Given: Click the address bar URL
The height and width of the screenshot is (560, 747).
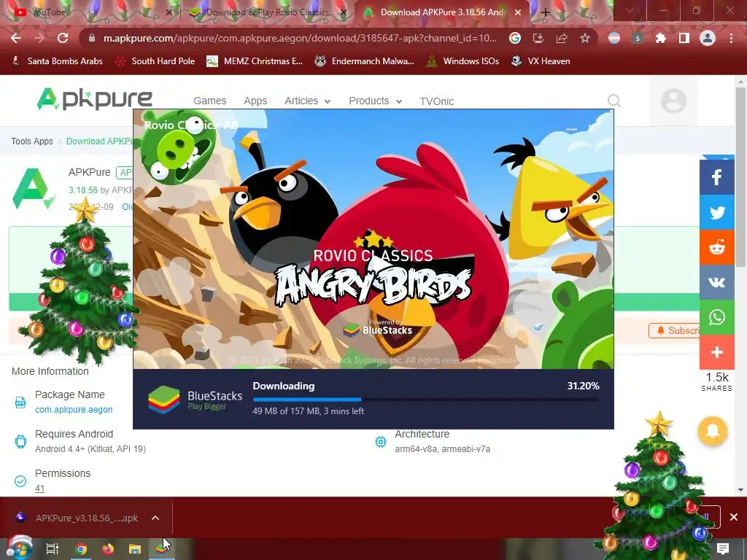Looking at the screenshot, I should pos(300,39).
